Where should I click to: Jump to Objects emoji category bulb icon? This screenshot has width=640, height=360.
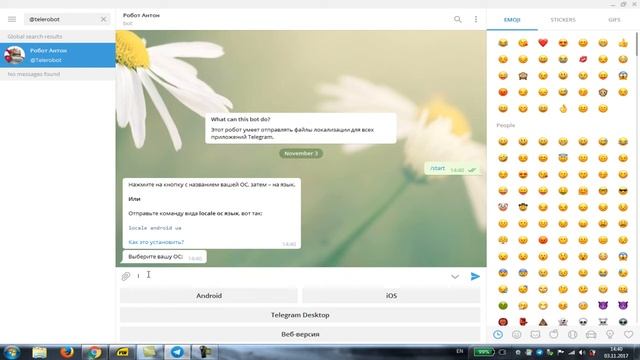610,335
